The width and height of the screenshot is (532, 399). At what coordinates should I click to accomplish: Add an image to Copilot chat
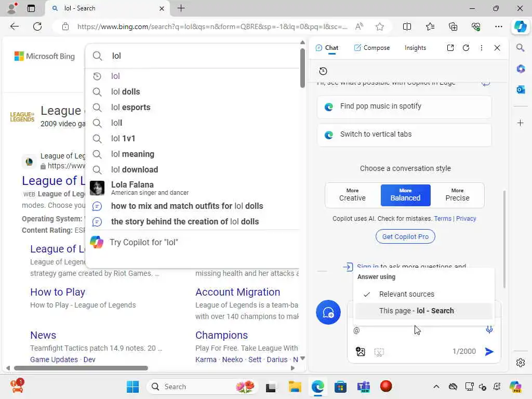(x=361, y=352)
